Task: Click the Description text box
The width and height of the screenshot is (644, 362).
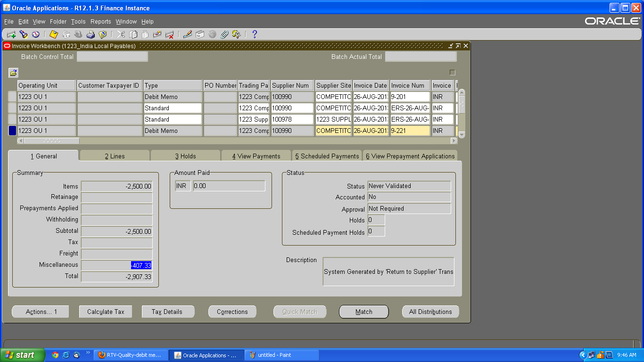Action: (388, 271)
